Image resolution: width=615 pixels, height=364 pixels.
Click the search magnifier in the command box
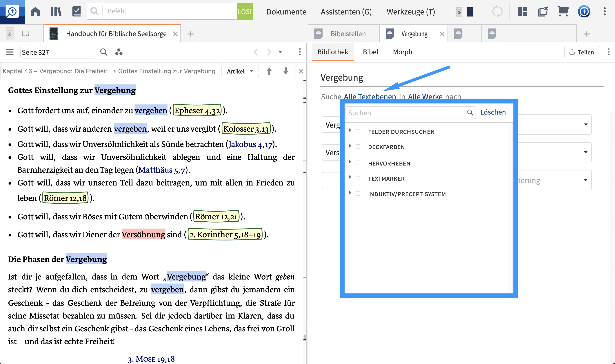[x=94, y=11]
